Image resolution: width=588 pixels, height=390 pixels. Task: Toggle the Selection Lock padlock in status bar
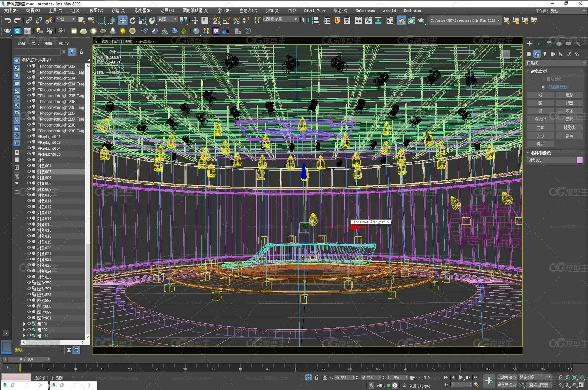[316, 377]
